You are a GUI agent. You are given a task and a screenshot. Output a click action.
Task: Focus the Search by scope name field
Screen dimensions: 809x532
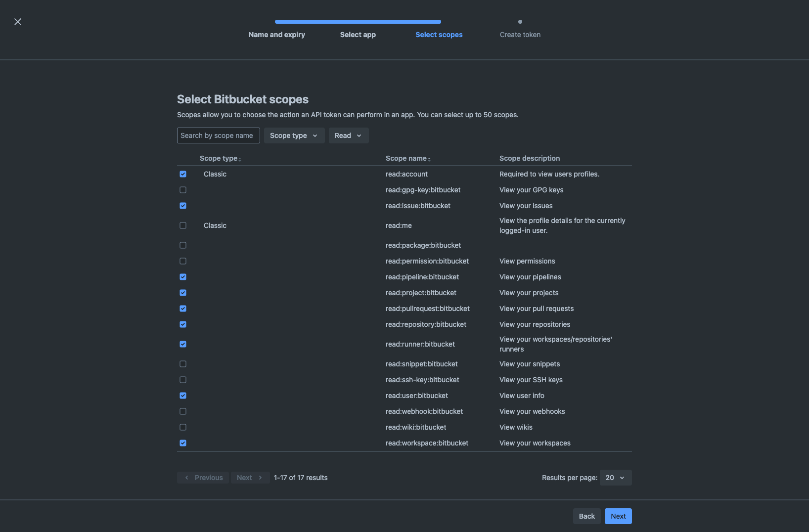point(218,135)
